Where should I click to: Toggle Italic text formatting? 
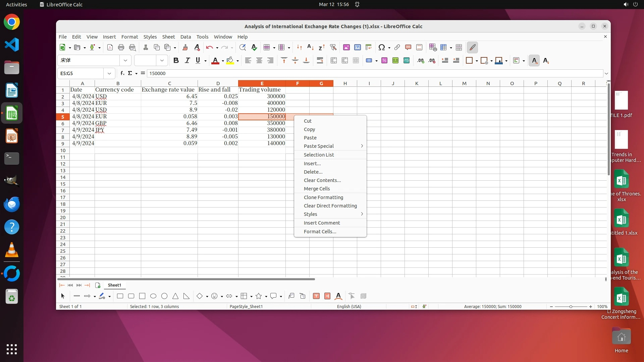click(187, 61)
